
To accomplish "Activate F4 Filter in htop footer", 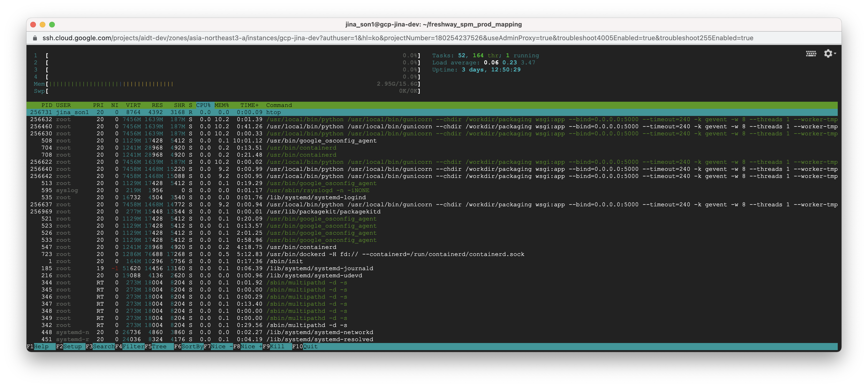I will click(133, 347).
